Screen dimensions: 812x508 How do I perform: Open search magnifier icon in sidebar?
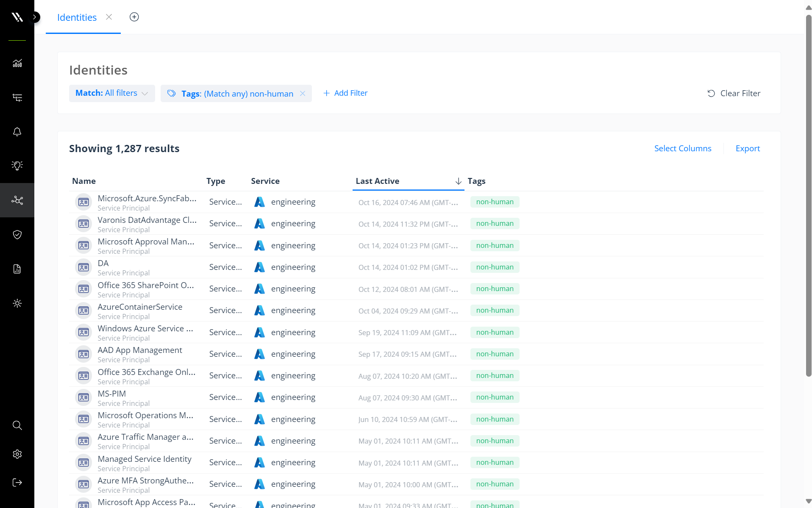point(17,425)
